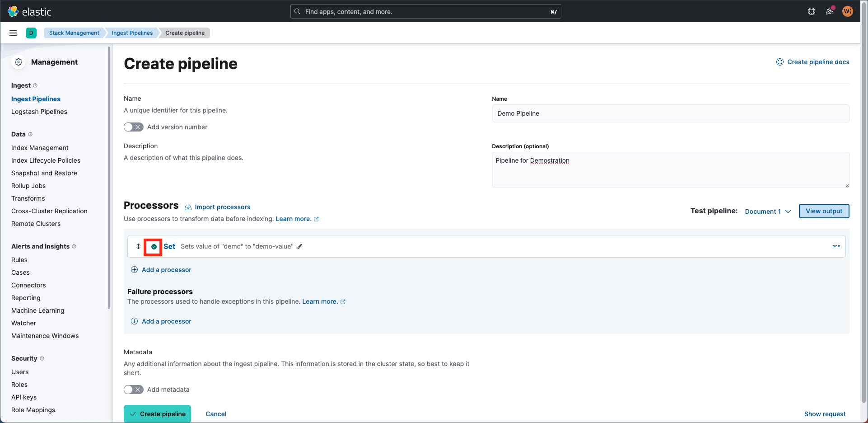Click the global search bar
The width and height of the screenshot is (868, 423).
(x=425, y=11)
